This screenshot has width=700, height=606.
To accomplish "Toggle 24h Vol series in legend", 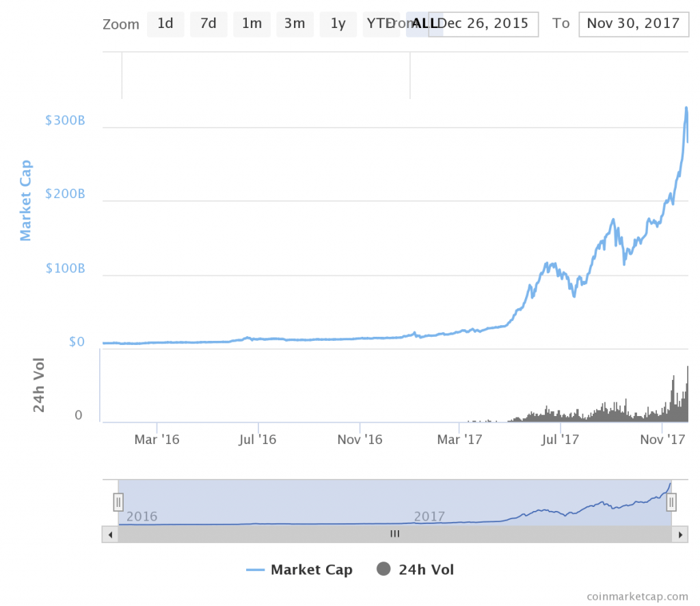I will [x=426, y=570].
